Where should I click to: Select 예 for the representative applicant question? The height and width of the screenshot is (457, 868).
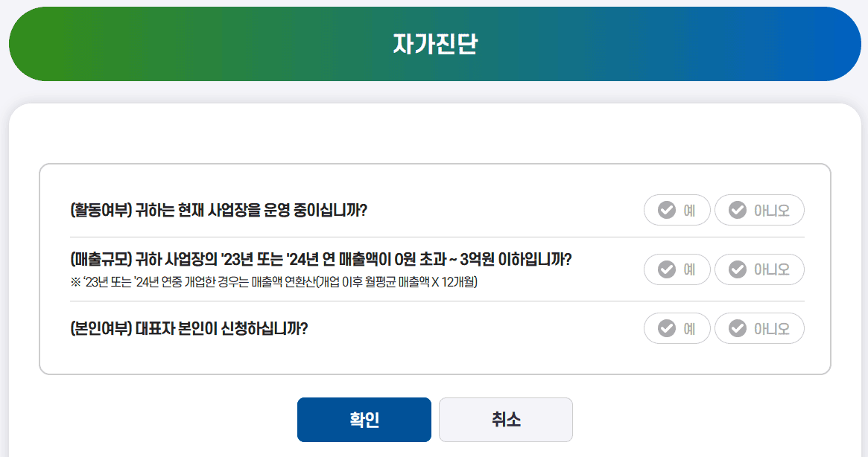[x=677, y=327]
